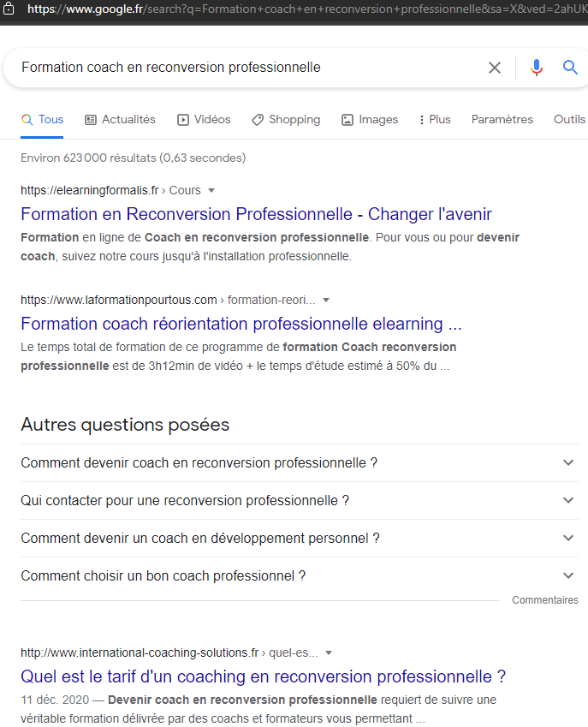Click the Commentaires feedback link
This screenshot has width=588, height=727.
click(544, 600)
